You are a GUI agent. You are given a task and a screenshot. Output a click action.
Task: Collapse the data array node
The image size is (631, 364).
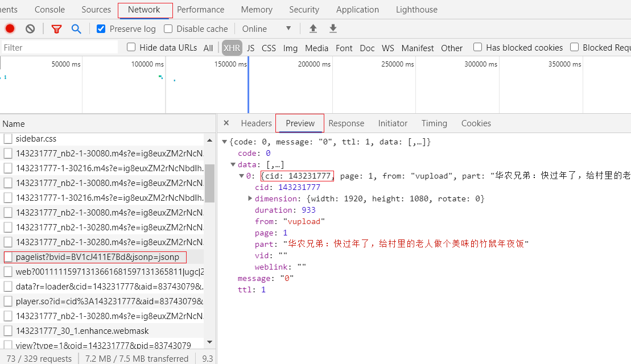[x=233, y=164]
